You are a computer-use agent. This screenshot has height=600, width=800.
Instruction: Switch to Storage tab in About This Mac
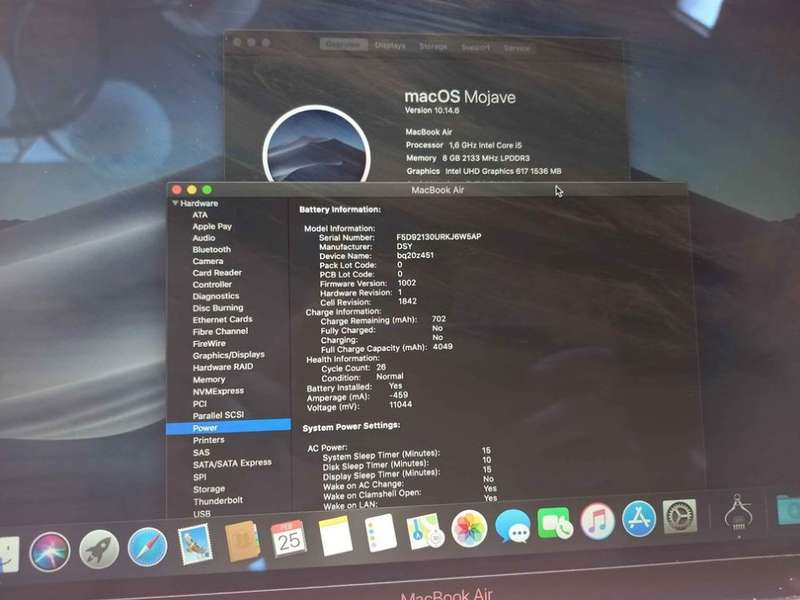pyautogui.click(x=433, y=46)
